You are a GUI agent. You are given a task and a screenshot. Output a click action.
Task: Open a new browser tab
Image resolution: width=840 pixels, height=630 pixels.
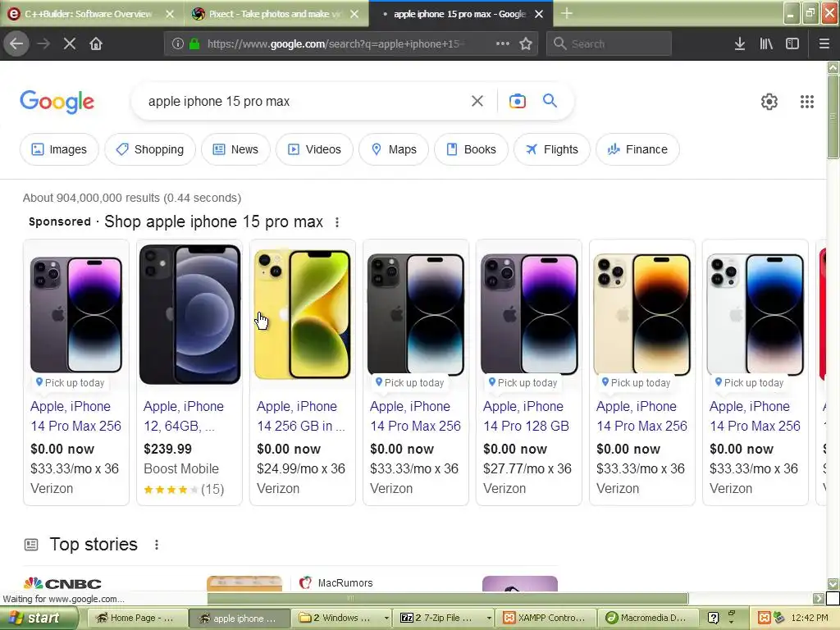click(567, 14)
